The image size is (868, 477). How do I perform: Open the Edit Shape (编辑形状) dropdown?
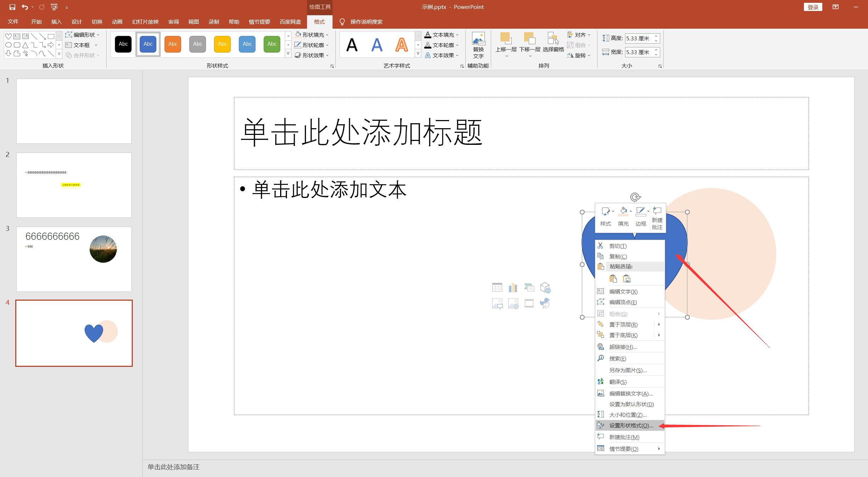[83, 35]
